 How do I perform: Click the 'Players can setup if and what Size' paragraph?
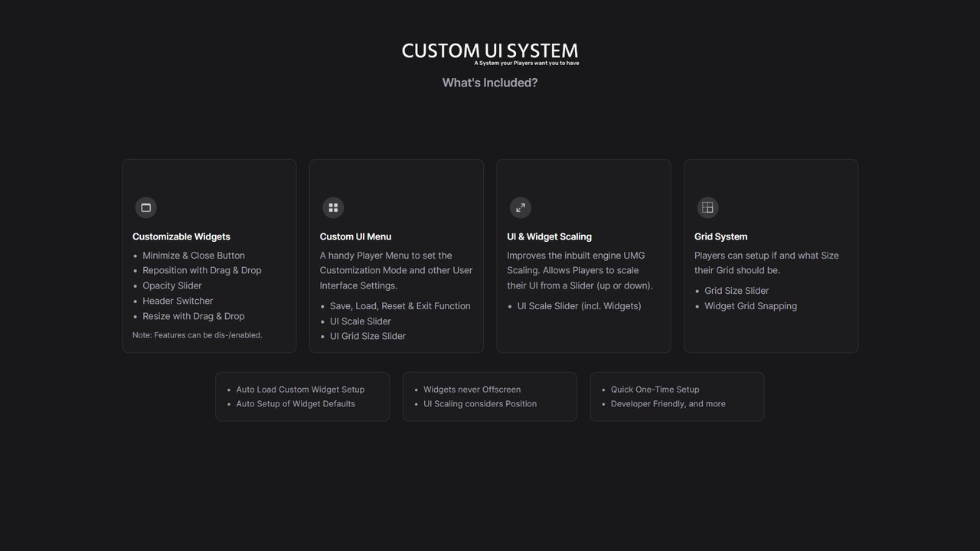point(766,262)
